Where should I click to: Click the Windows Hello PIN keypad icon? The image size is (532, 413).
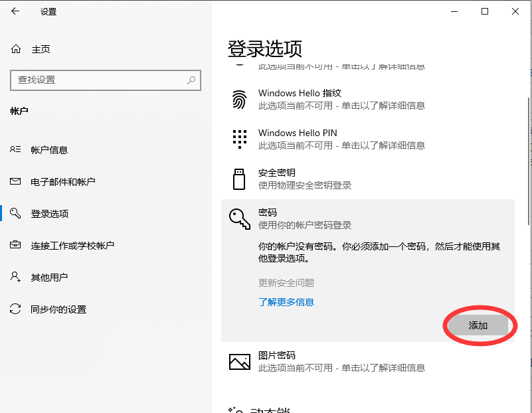click(240, 139)
